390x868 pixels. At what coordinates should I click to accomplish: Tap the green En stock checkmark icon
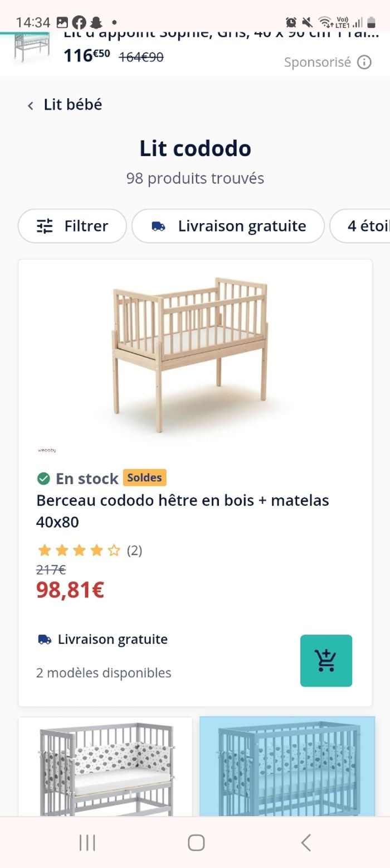click(45, 478)
